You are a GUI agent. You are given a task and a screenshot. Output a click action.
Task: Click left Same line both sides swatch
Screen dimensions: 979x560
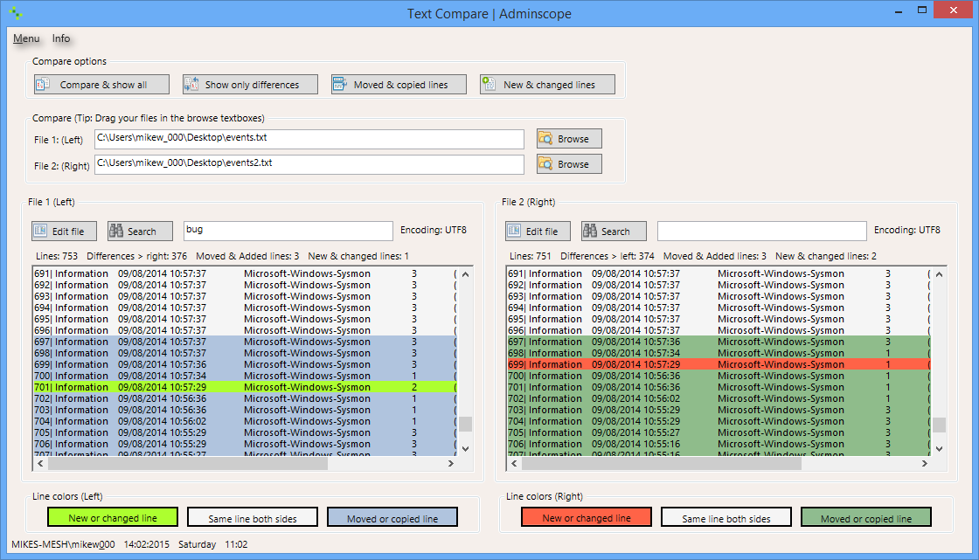[x=253, y=517]
